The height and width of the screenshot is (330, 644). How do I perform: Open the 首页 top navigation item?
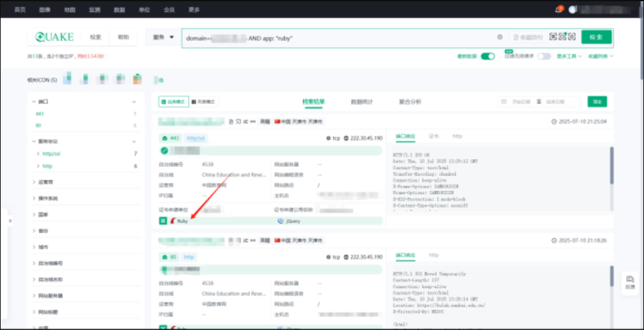coord(19,9)
